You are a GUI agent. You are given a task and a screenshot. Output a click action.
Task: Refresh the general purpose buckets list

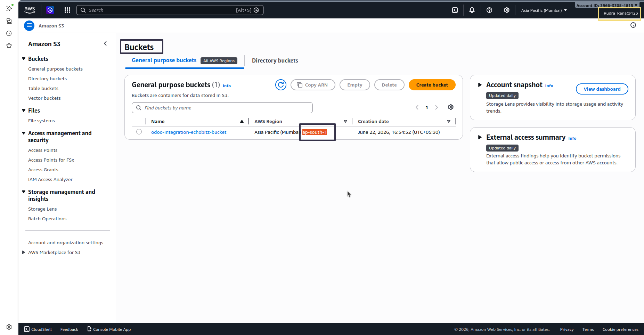[x=281, y=85]
